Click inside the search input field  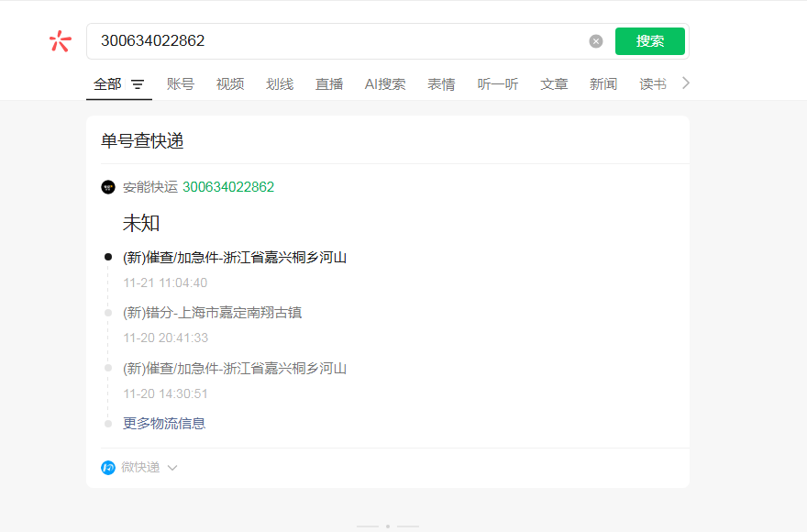[x=339, y=41]
